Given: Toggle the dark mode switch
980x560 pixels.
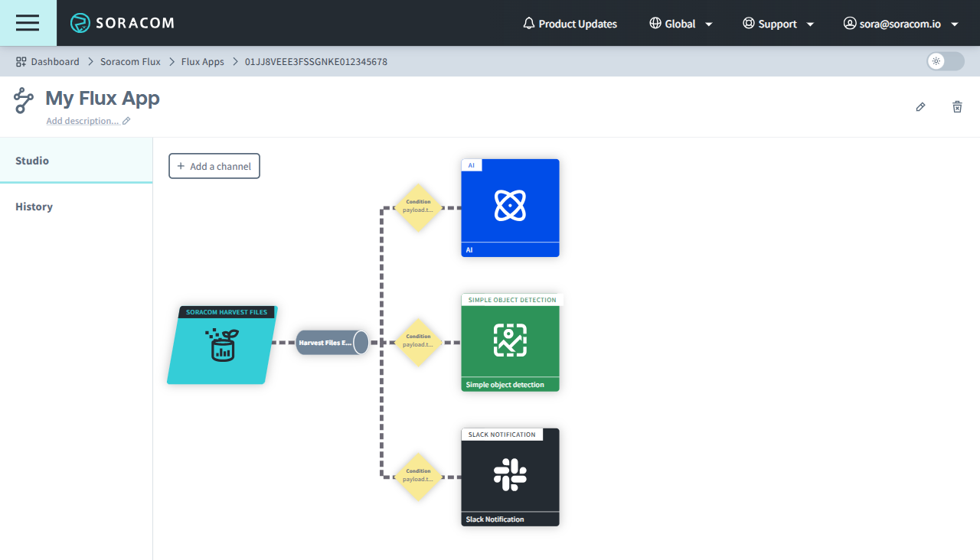Looking at the screenshot, I should click(944, 61).
